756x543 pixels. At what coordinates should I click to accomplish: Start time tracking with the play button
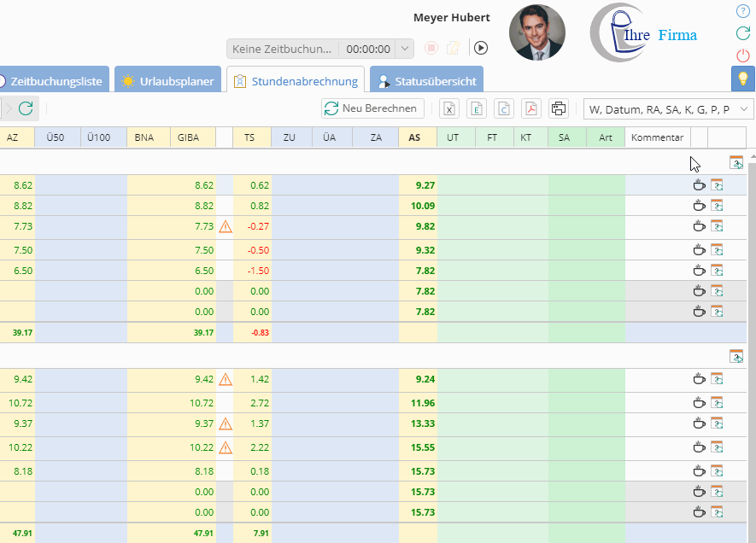(x=481, y=49)
